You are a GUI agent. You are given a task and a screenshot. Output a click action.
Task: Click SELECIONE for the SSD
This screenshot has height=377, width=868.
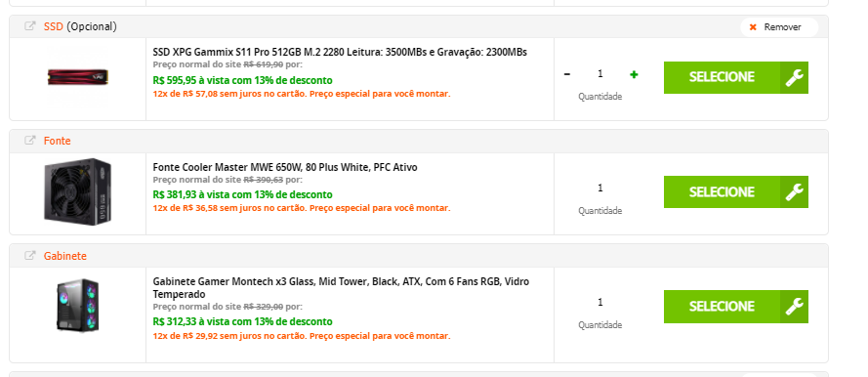tap(722, 77)
